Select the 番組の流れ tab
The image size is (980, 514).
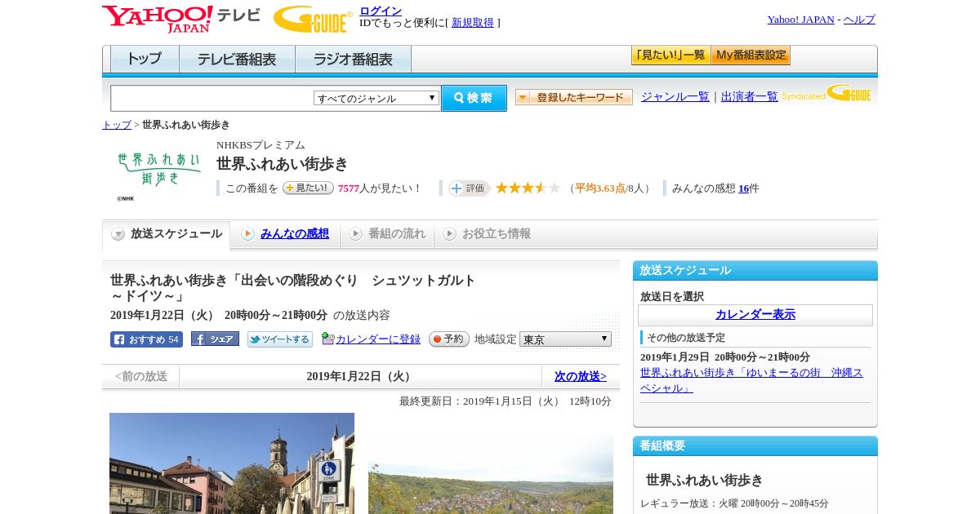[x=387, y=234]
